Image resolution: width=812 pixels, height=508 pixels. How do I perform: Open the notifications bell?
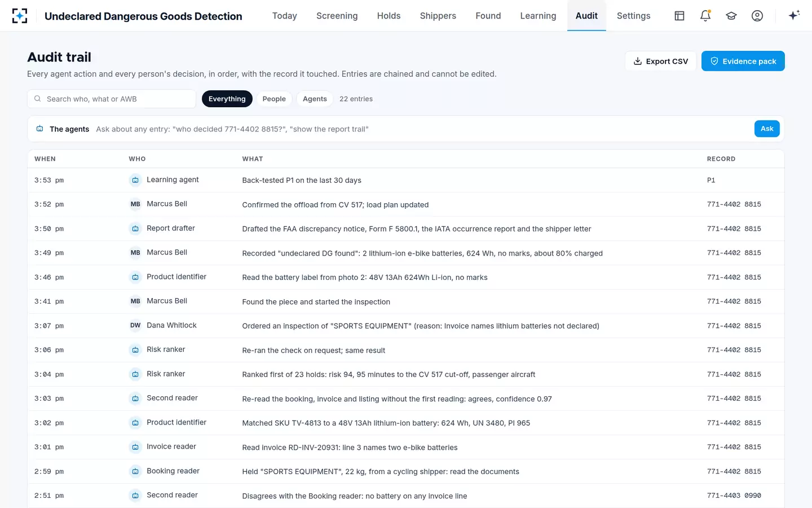pyautogui.click(x=705, y=16)
